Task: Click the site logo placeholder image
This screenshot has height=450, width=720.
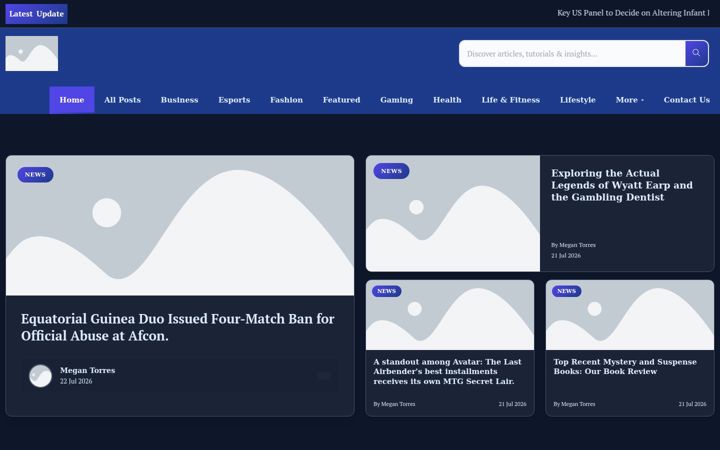Action: click(x=32, y=53)
